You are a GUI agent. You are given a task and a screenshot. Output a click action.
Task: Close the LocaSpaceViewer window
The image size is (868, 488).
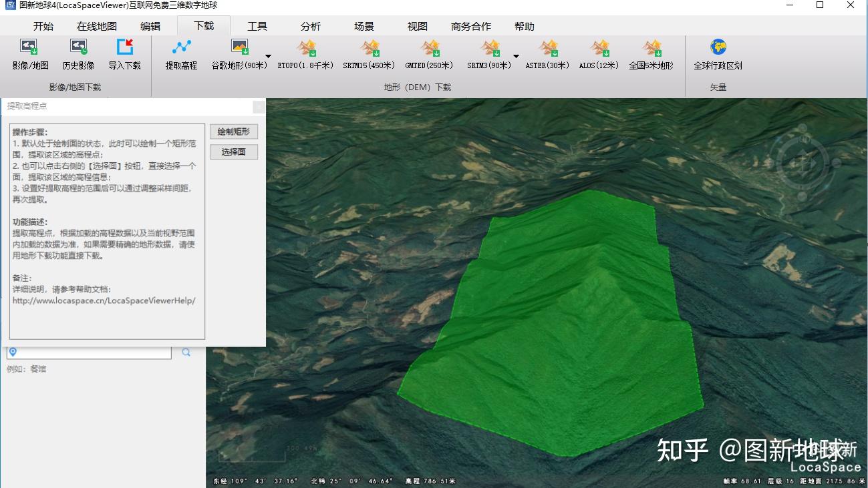pos(851,5)
